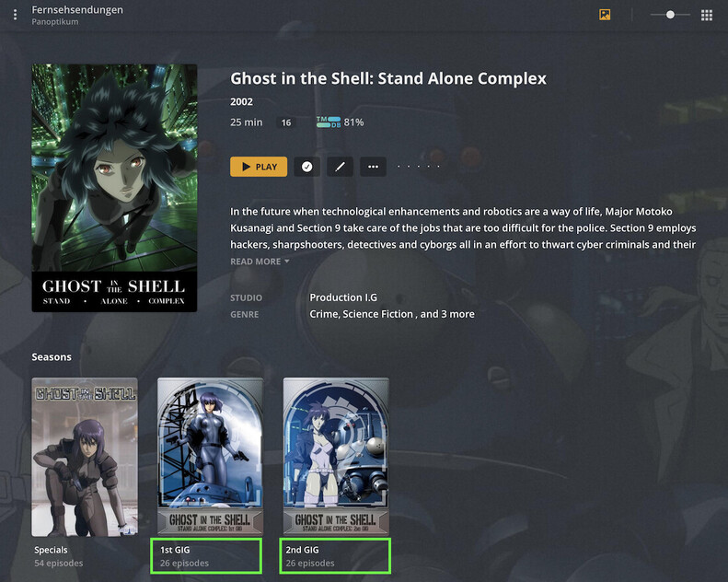Expand the summary with READ MORE
The width and height of the screenshot is (728, 582).
(x=260, y=262)
